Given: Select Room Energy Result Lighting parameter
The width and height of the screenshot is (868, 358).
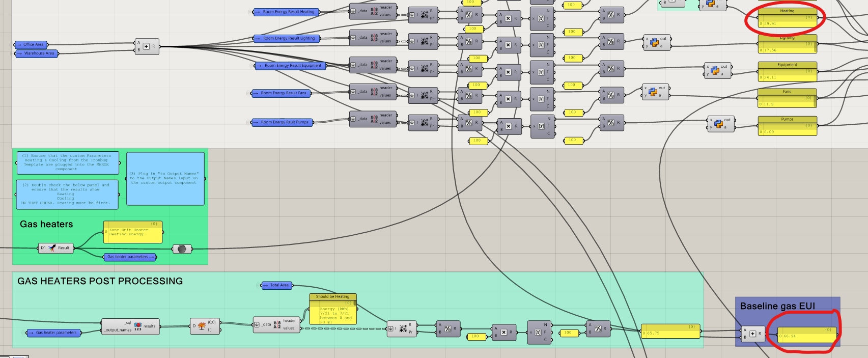Looking at the screenshot, I should 286,38.
